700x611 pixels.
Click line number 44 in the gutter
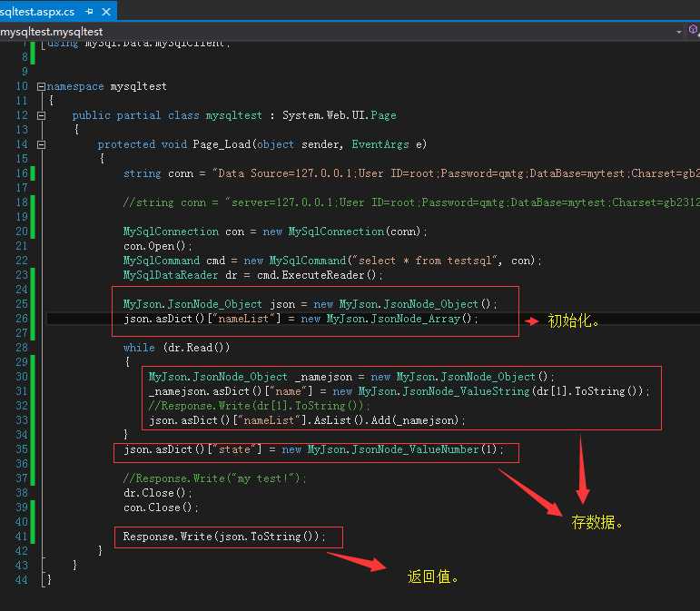click(x=22, y=580)
